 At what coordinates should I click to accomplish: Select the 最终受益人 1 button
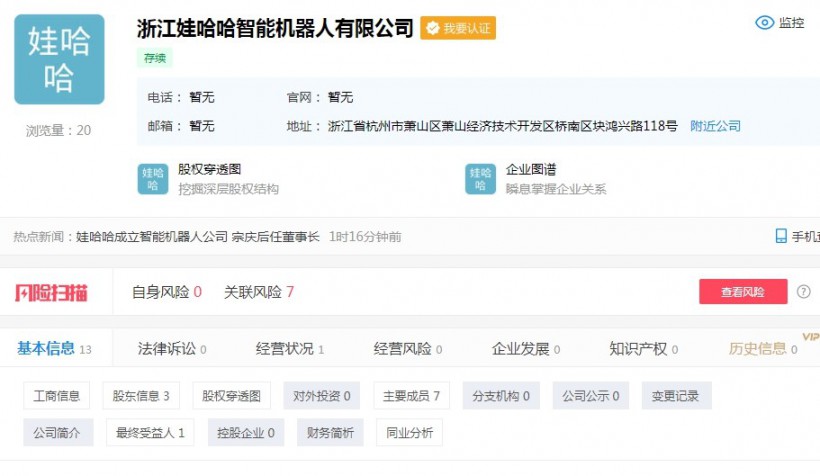coord(150,433)
